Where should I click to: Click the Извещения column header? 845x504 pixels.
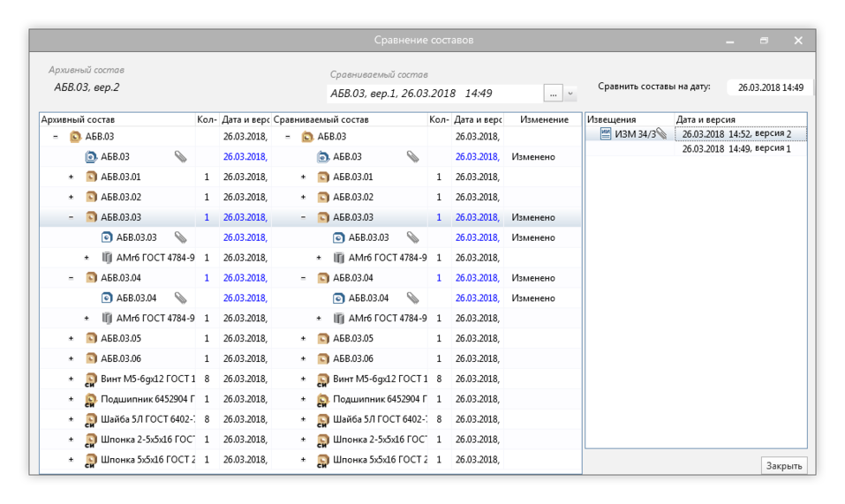(x=612, y=119)
